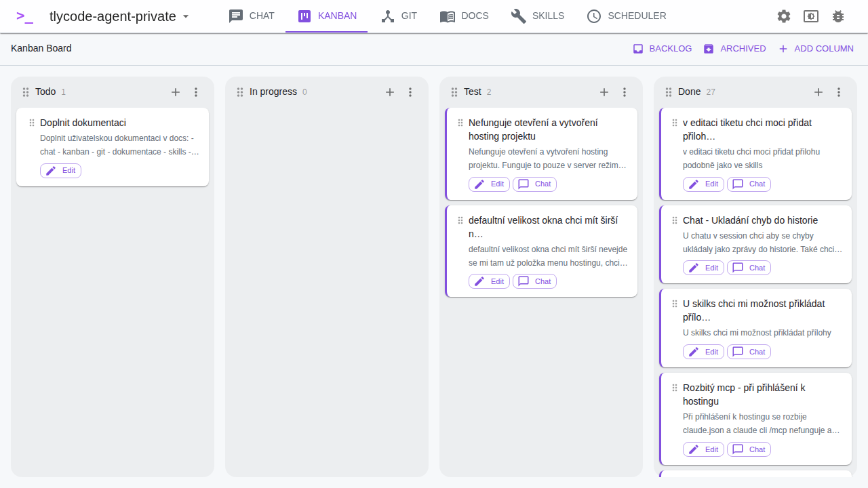Click drag handle of Rozbitý mcp card
The image size is (868, 488).
[675, 388]
